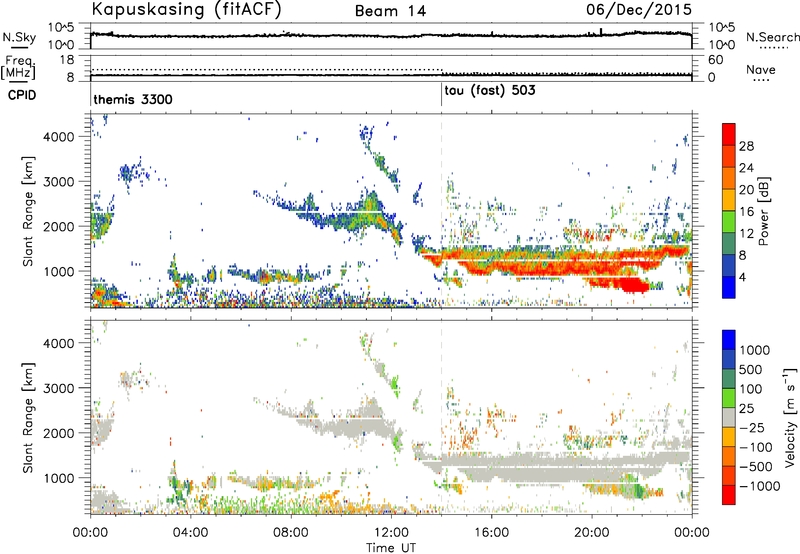Click the 'CPID' row label
The height and width of the screenshot is (554, 800).
22,95
